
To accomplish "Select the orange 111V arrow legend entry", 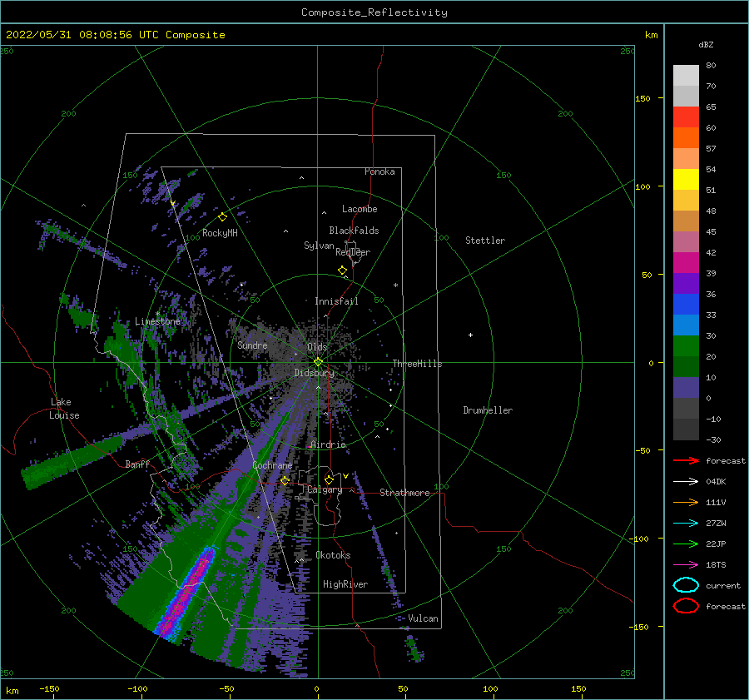I will 686,502.
